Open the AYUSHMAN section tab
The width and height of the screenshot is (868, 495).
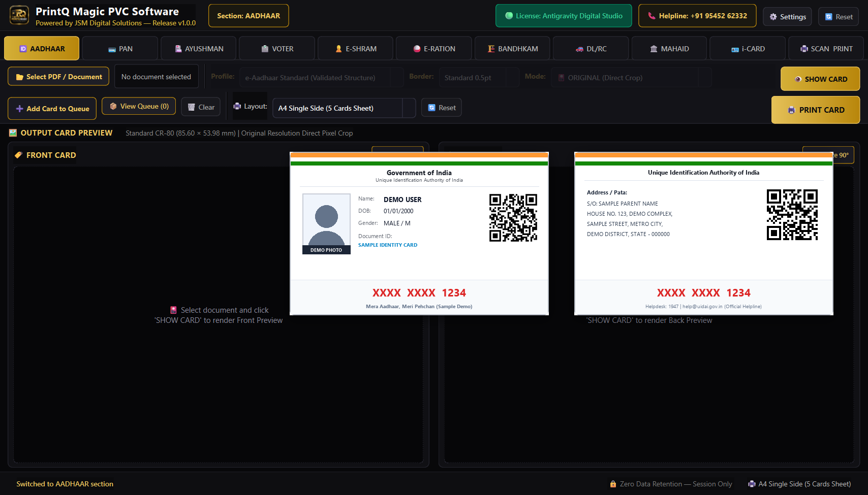(199, 49)
